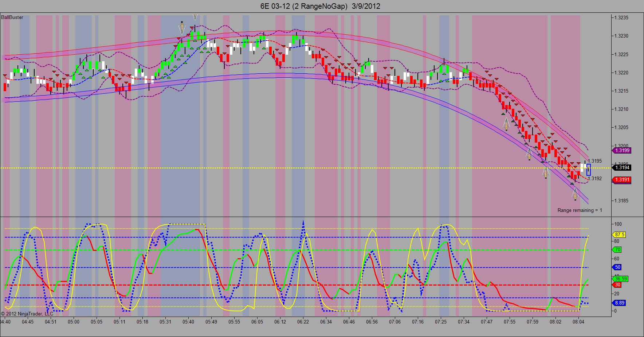Click the 08:04 time axis label
Viewport: 644px width, 337px height.
pyautogui.click(x=578, y=322)
